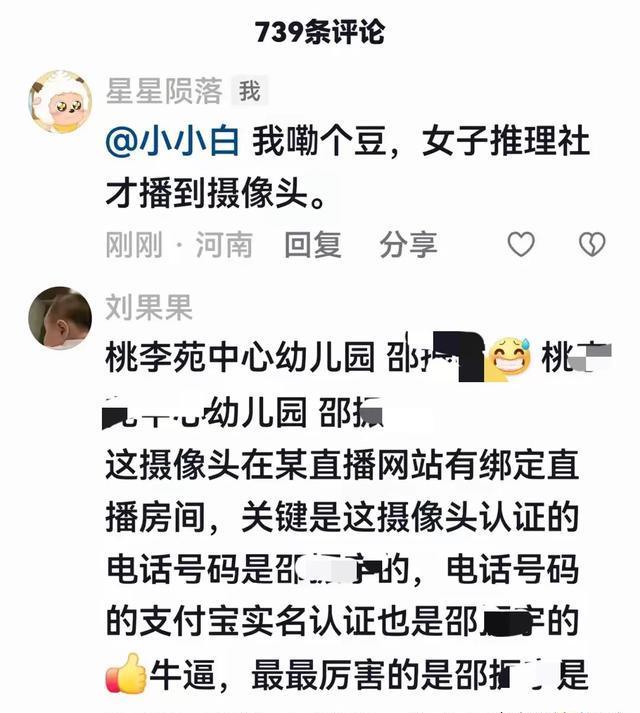Open comment text starting 我嘞个豆
The width and height of the screenshot is (640, 713).
pyautogui.click(x=348, y=167)
